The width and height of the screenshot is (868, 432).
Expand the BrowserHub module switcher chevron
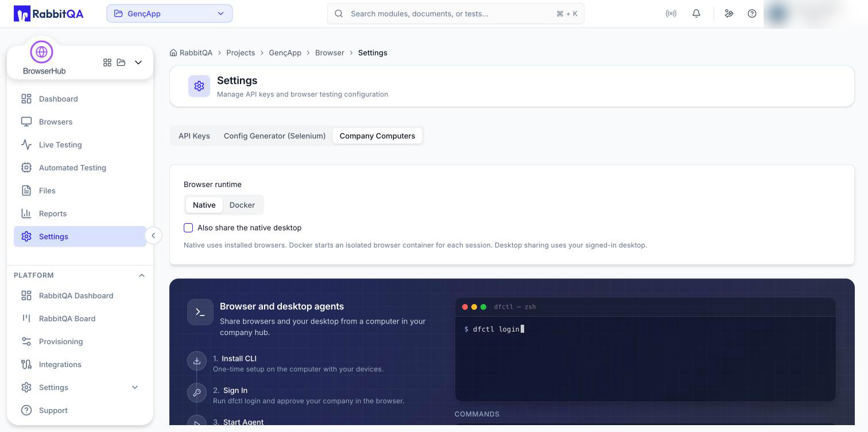tap(138, 63)
